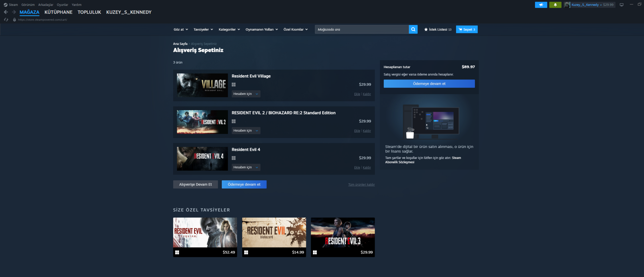
Task: Click Kaldır for RESIDENT EVIL 2
Action: [367, 131]
